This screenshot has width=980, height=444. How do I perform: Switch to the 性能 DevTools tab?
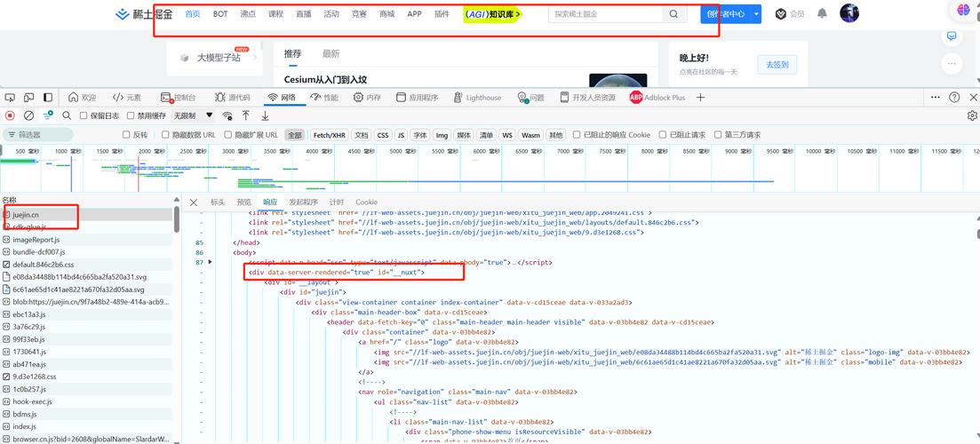pos(323,98)
